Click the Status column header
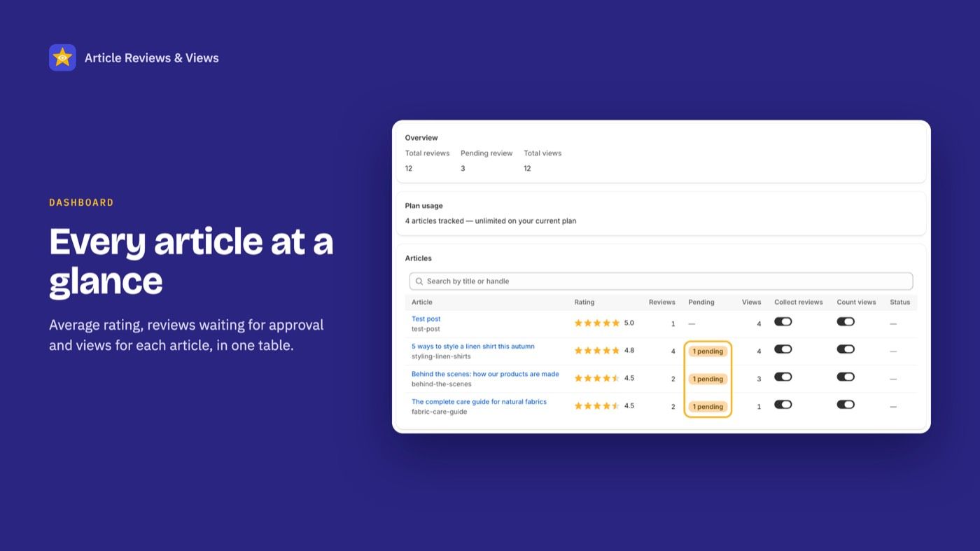Screen dimensions: 980x551 (x=900, y=302)
